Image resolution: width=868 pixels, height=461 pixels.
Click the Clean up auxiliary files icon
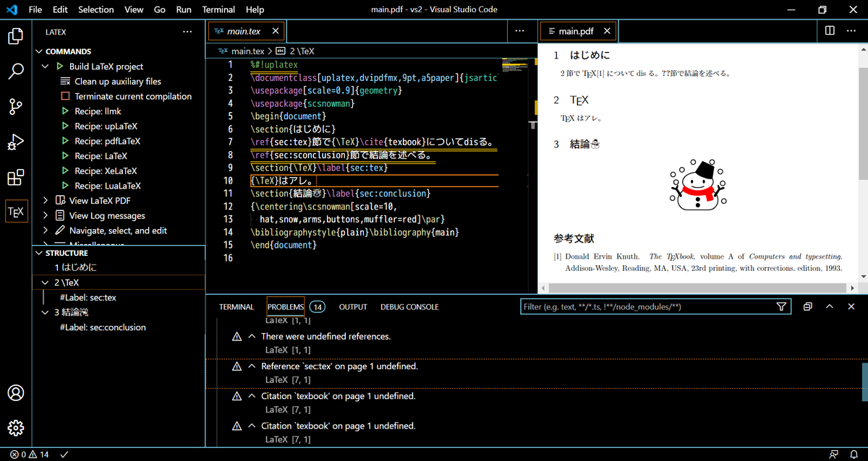click(x=65, y=82)
